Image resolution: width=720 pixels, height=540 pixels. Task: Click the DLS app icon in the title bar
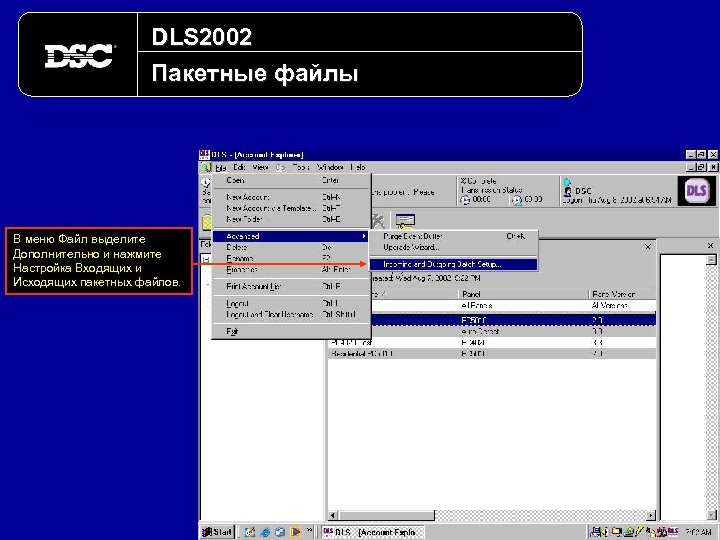click(204, 155)
